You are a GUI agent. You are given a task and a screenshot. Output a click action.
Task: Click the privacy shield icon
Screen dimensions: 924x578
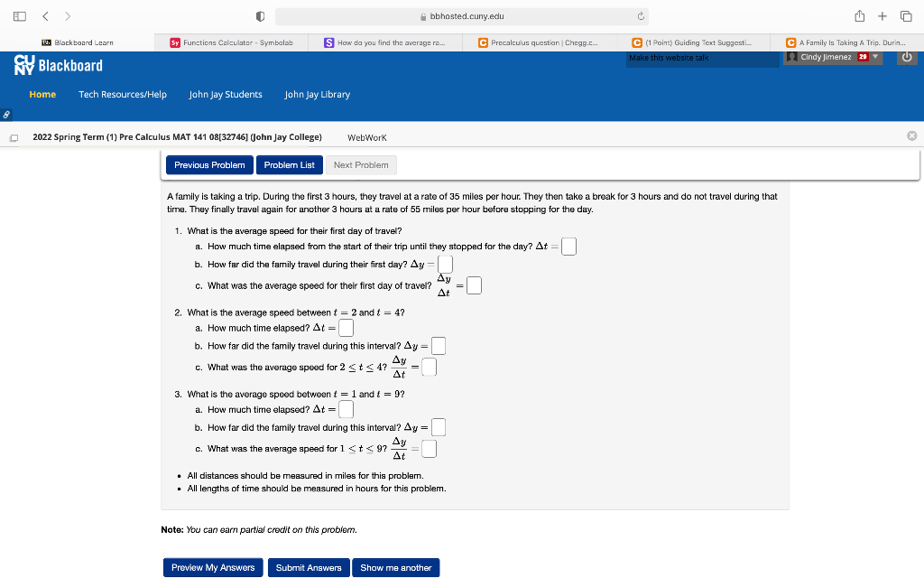coord(260,16)
